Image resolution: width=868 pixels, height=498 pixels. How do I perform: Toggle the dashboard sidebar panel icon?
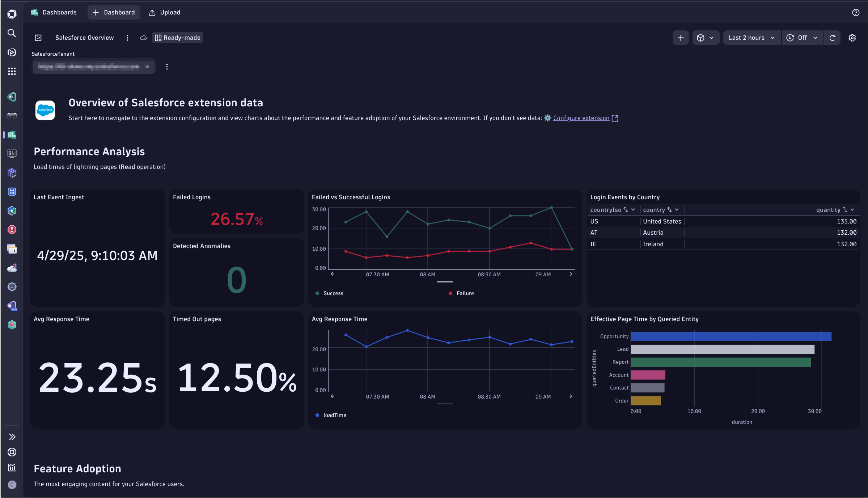pos(38,38)
